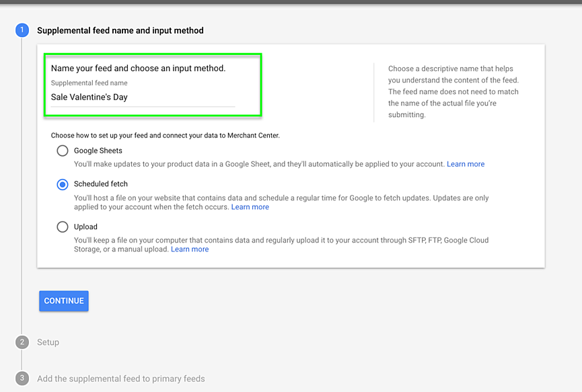Click the step 1 numbered circle
Image resolution: width=582 pixels, height=392 pixels.
[x=22, y=30]
